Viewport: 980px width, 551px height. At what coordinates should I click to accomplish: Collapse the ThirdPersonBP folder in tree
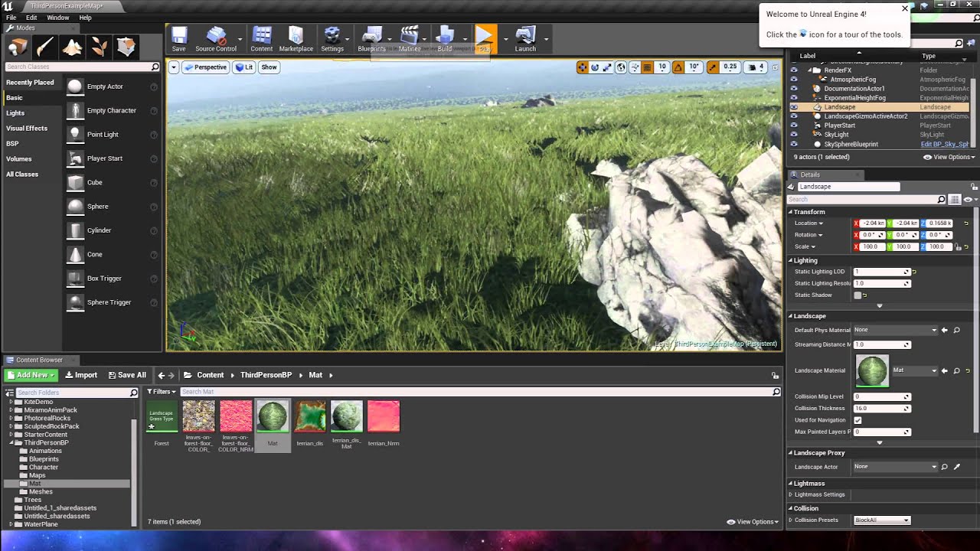pyautogui.click(x=11, y=443)
